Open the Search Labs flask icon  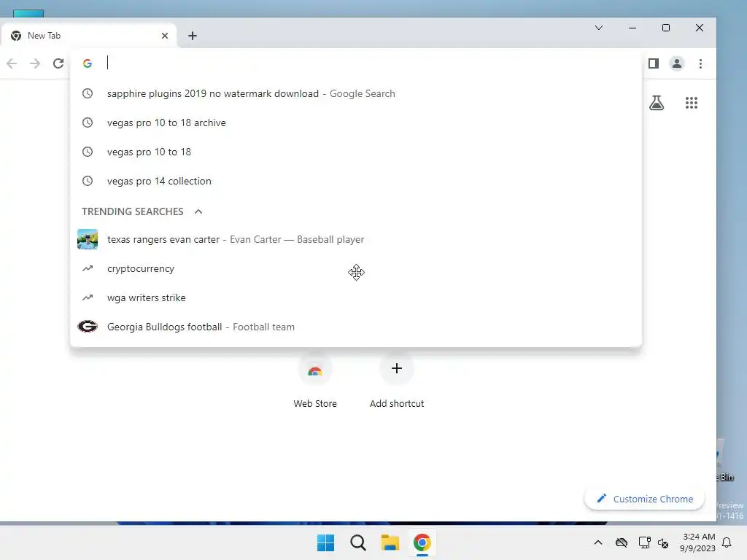point(657,103)
